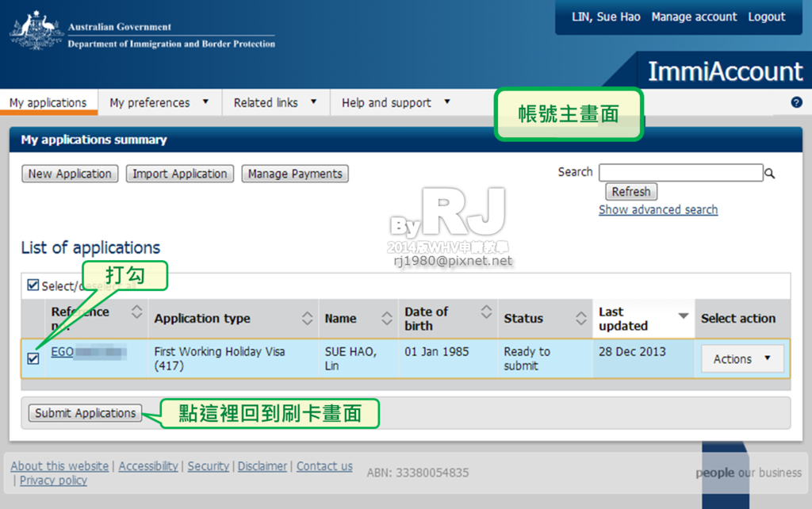The image size is (812, 509).
Task: Sort by Application type column arrows
Action: click(307, 318)
